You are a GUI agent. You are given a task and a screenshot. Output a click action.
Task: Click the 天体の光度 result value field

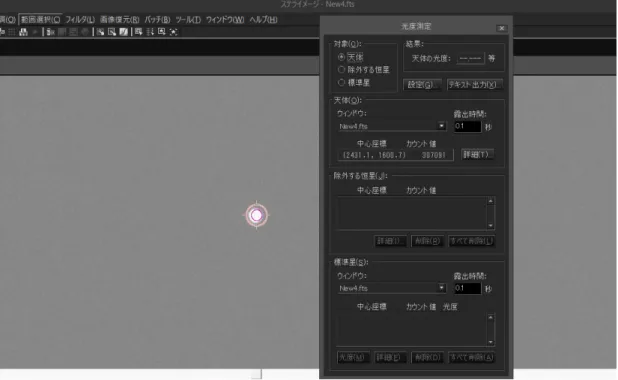(471, 59)
